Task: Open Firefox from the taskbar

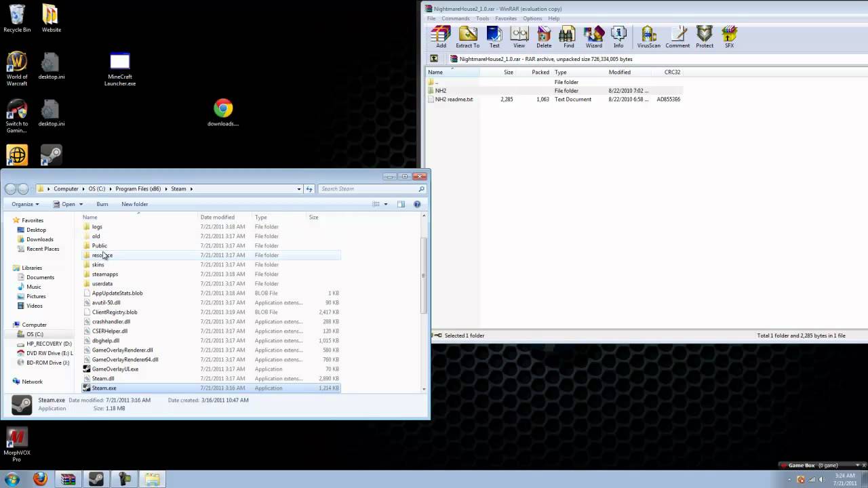Action: tap(40, 479)
